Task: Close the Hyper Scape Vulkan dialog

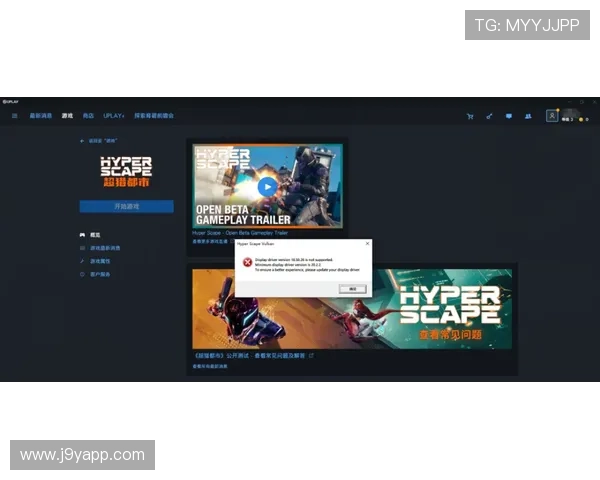Action: pos(367,243)
